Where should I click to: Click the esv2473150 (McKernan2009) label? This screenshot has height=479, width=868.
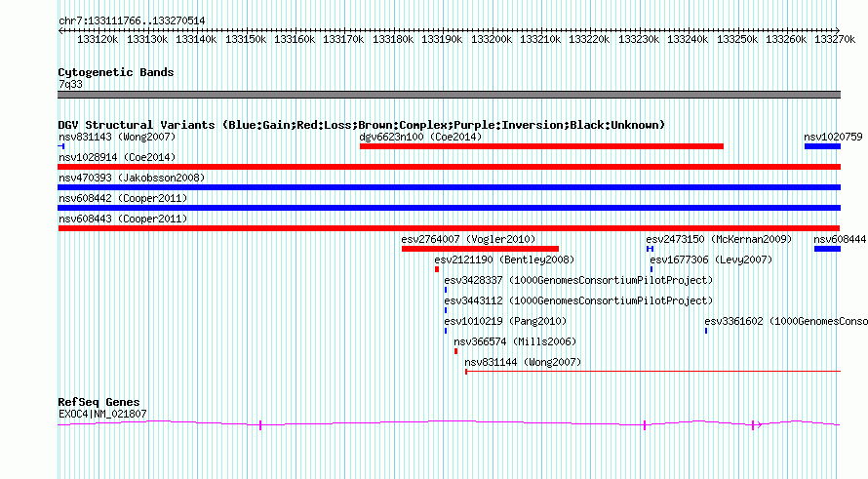point(719,239)
